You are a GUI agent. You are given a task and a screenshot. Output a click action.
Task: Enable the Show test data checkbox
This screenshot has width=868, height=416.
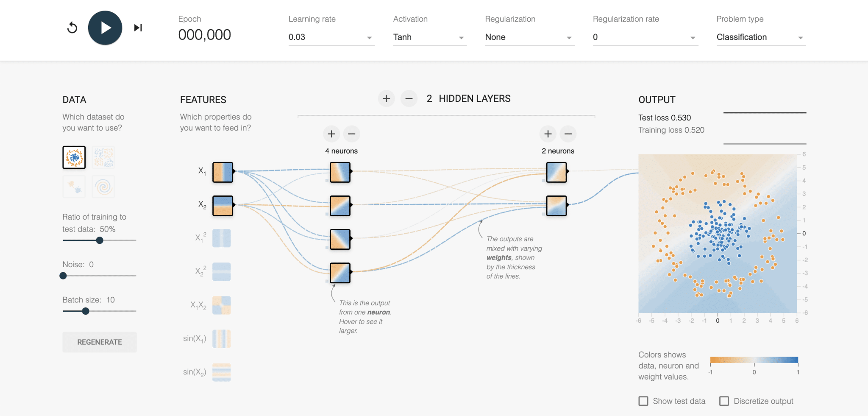coord(643,401)
